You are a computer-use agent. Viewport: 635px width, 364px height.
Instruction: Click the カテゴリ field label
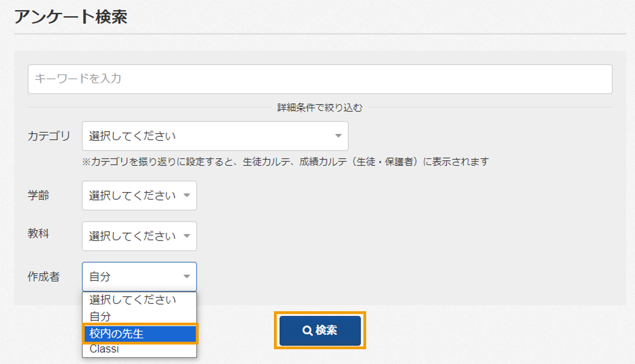[49, 136]
